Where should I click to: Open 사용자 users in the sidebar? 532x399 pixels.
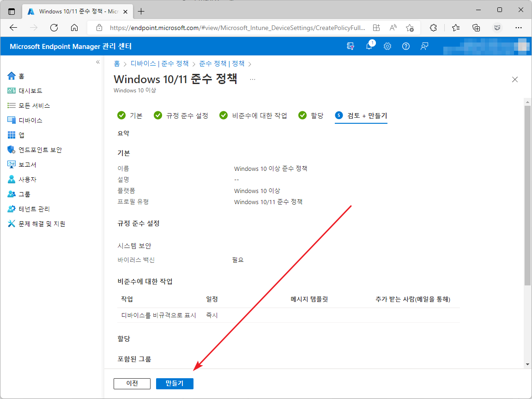22,179
